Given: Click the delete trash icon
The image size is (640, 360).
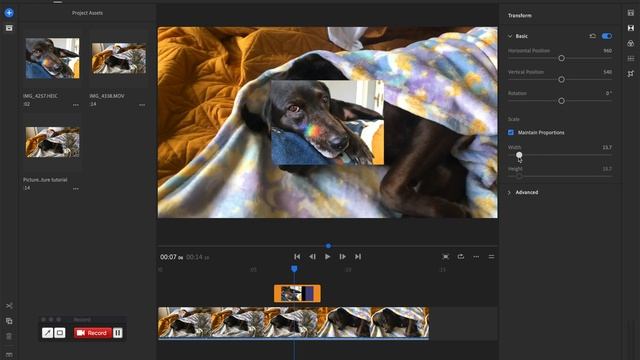Looking at the screenshot, I should click(x=9, y=336).
